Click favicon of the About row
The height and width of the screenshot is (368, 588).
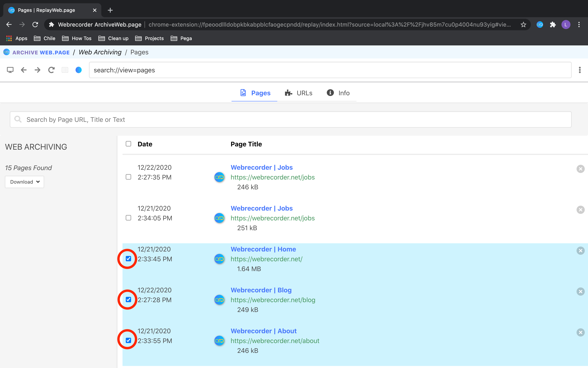point(219,341)
